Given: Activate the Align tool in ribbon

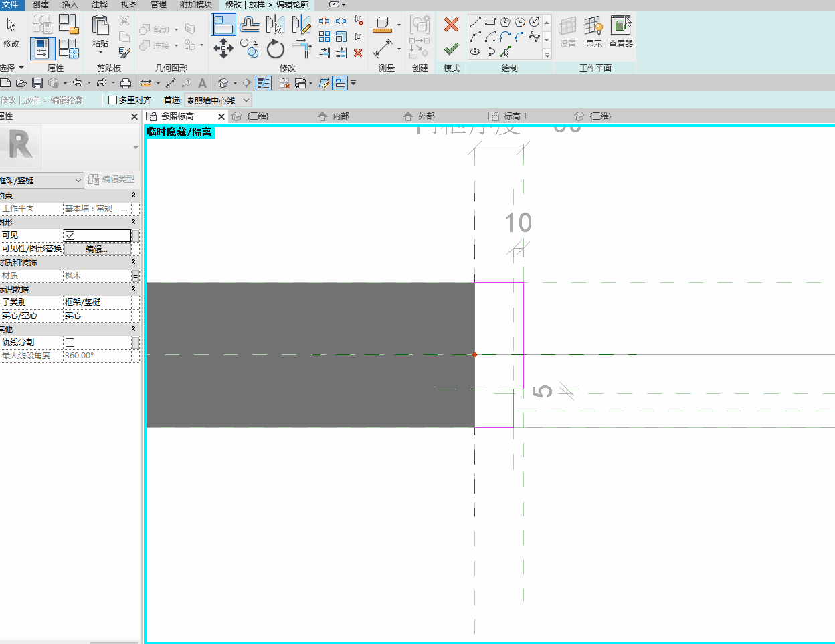Looking at the screenshot, I should 223,25.
